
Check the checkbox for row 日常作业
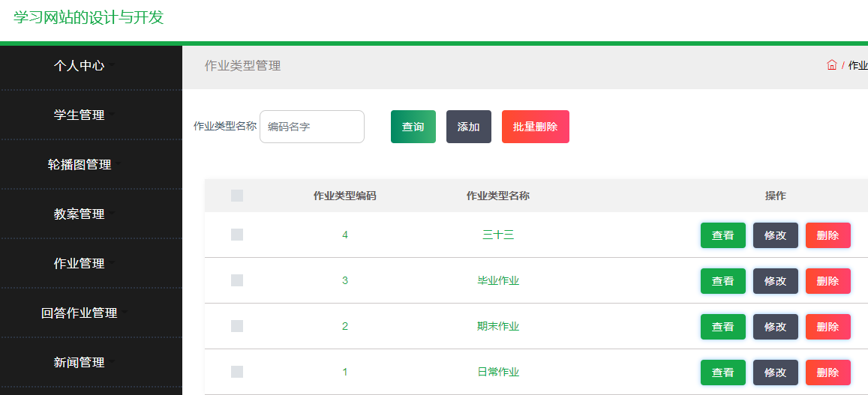click(237, 372)
